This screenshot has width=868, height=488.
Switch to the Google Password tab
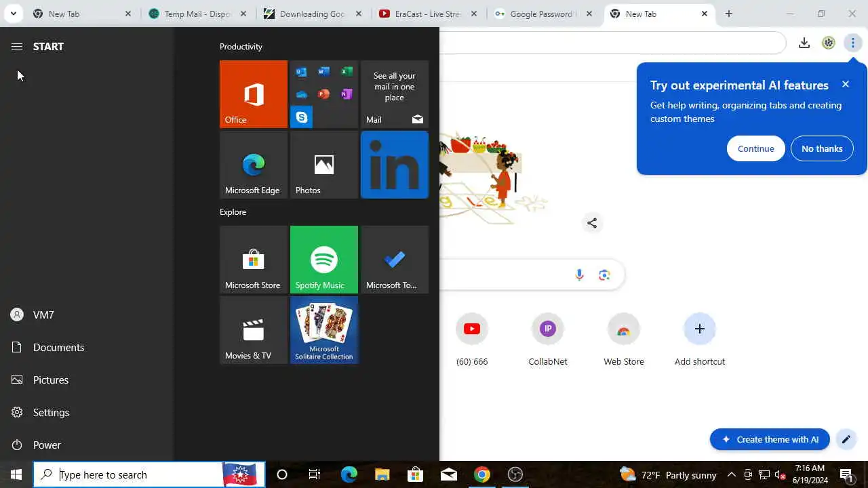545,14
